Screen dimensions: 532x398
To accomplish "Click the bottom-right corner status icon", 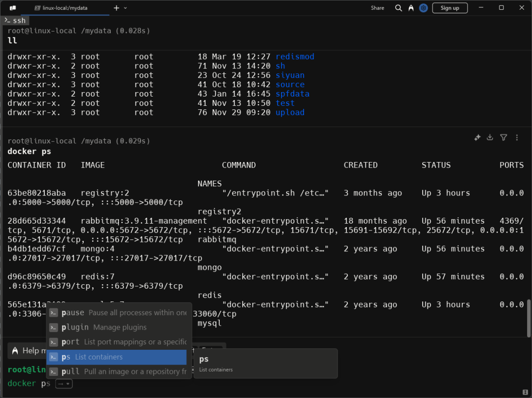I will click(526, 392).
